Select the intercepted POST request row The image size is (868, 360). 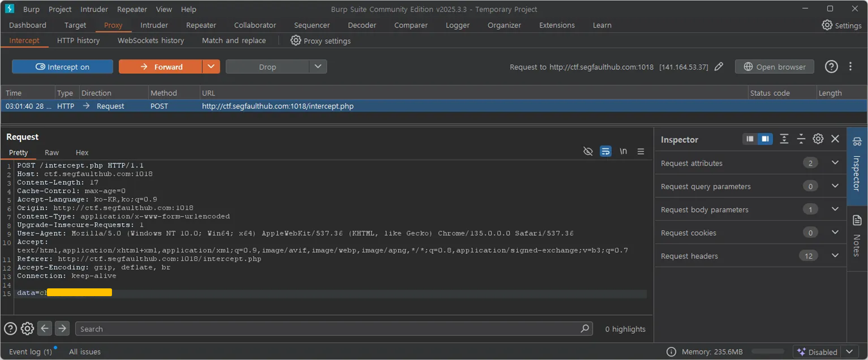[434, 106]
